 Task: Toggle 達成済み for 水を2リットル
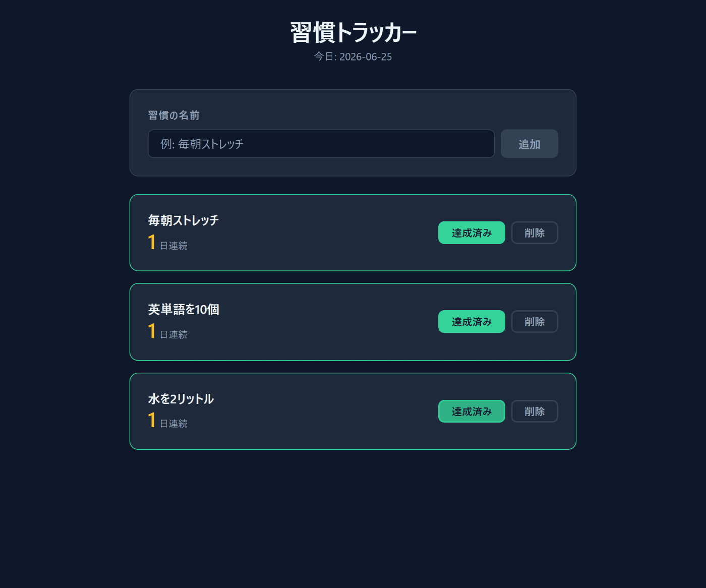[x=472, y=411]
